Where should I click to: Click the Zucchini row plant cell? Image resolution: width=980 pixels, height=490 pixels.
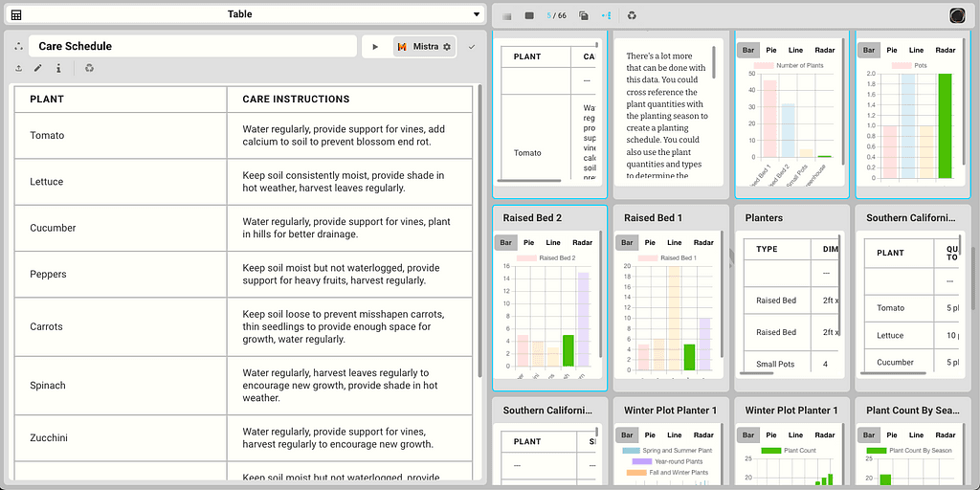point(121,438)
